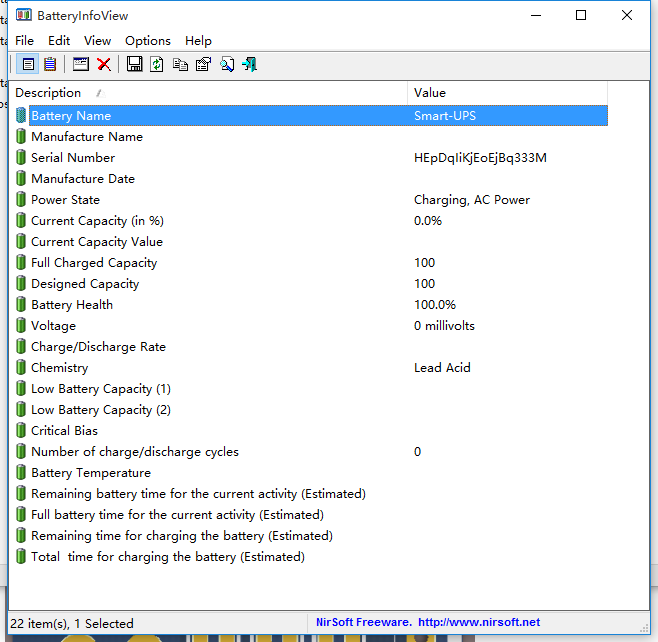Click the resize grip at the status bar corner
This screenshot has width=658, height=642.
[x=644, y=628]
